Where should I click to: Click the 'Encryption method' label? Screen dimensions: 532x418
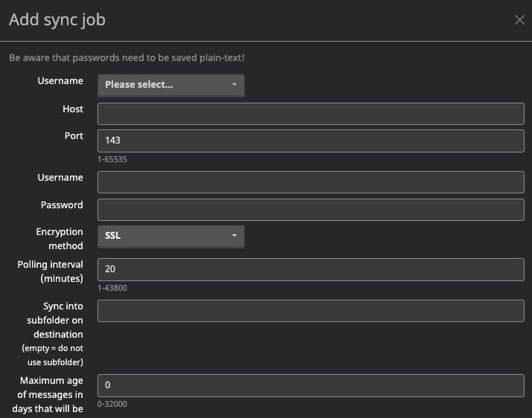tap(60, 239)
